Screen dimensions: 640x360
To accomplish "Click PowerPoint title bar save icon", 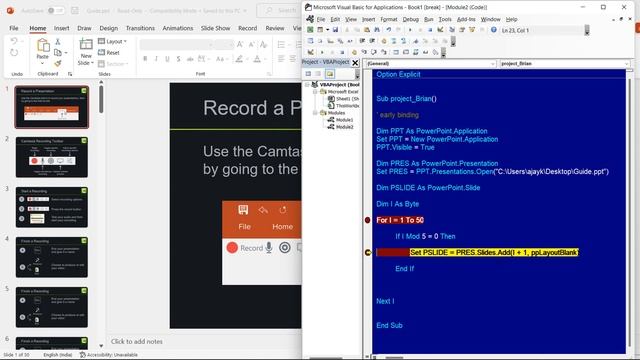I will (75, 11).
